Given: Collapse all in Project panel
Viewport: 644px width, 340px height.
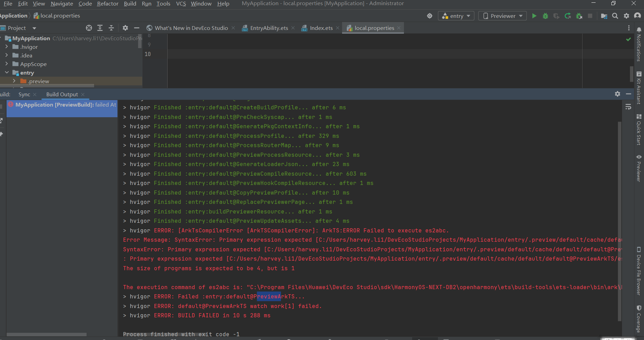Looking at the screenshot, I should 111,28.
